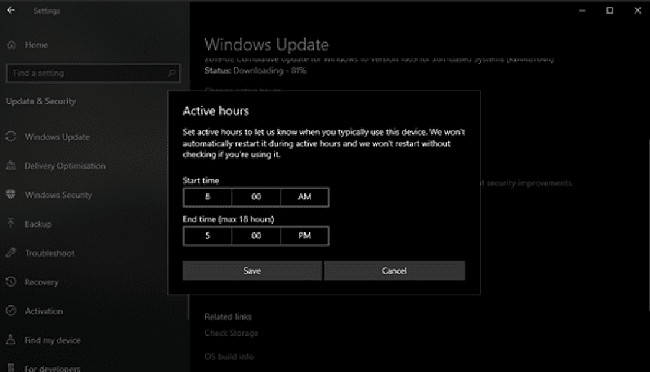Click the For developers icon
This screenshot has height=372, width=650.
point(11,368)
